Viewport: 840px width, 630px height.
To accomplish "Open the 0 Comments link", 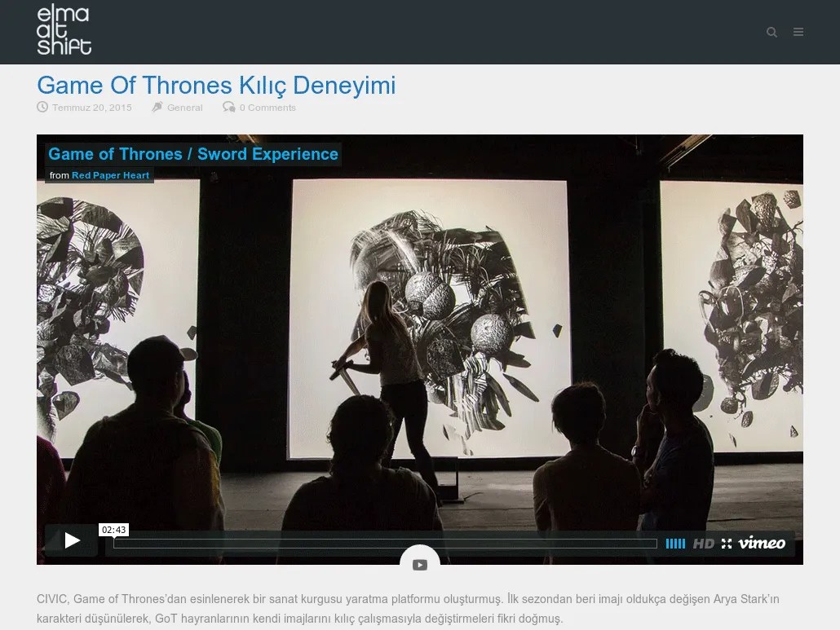I will (267, 108).
